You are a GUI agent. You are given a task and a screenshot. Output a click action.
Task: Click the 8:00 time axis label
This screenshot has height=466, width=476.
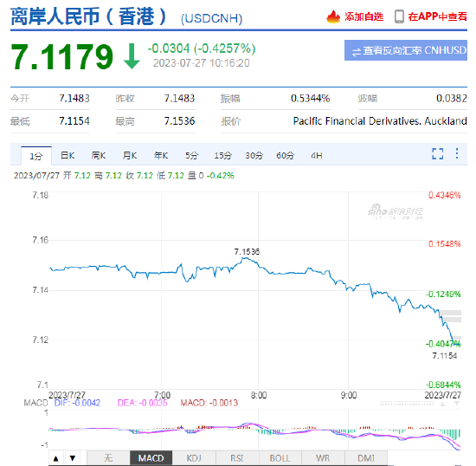(259, 395)
